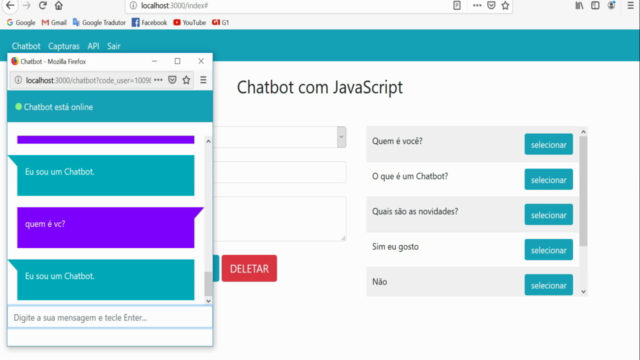The image size is (640, 360).
Task: Open the account icon in main toolbar
Action: (611, 5)
